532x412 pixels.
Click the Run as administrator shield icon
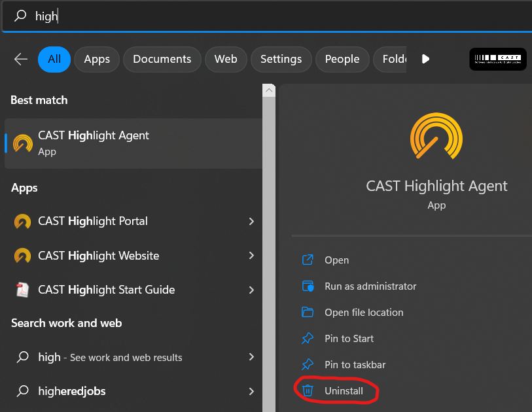tap(308, 286)
